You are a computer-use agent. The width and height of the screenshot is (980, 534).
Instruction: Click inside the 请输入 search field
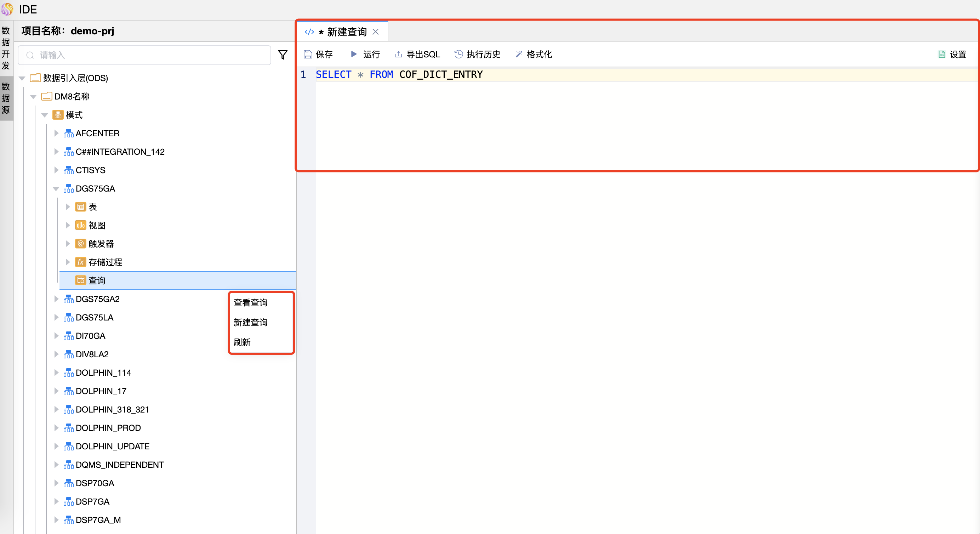coord(144,55)
